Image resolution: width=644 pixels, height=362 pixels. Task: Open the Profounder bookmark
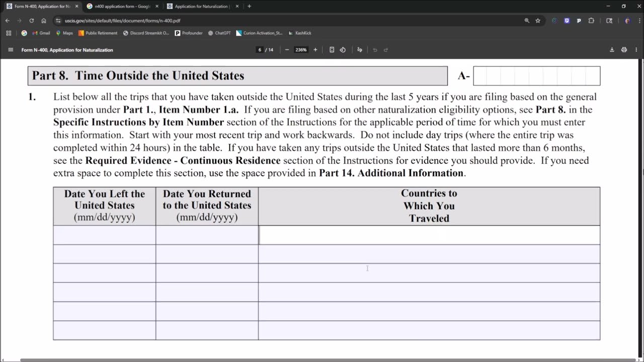point(189,33)
